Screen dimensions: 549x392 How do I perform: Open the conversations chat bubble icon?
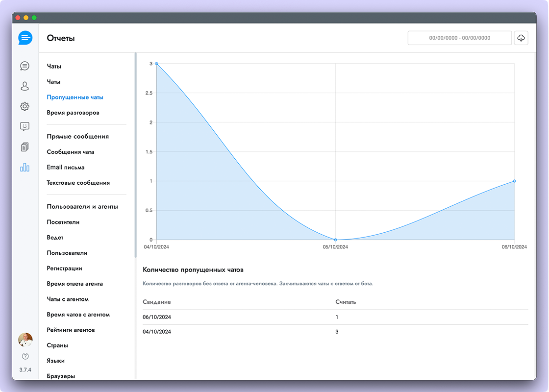click(x=25, y=66)
